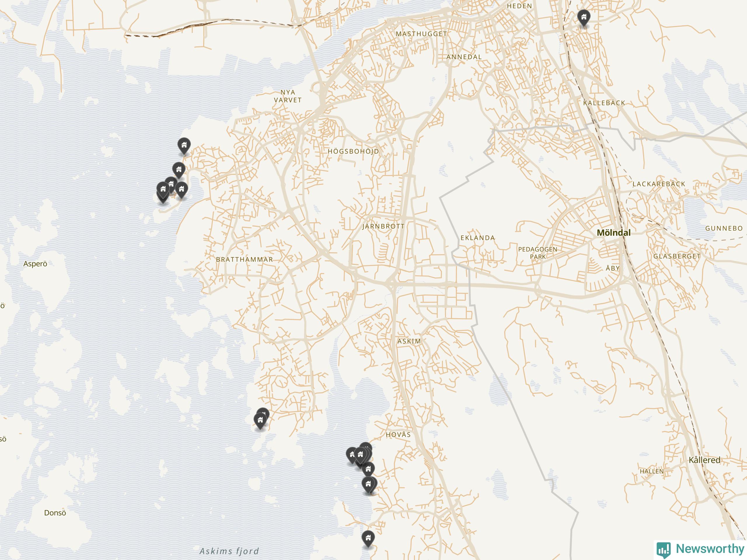Select the rightmost house marker in western cluster

[181, 190]
